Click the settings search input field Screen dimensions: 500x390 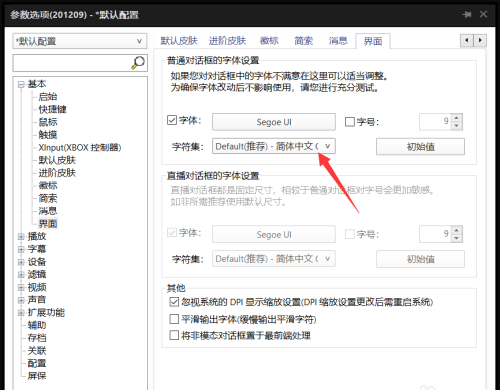point(72,63)
